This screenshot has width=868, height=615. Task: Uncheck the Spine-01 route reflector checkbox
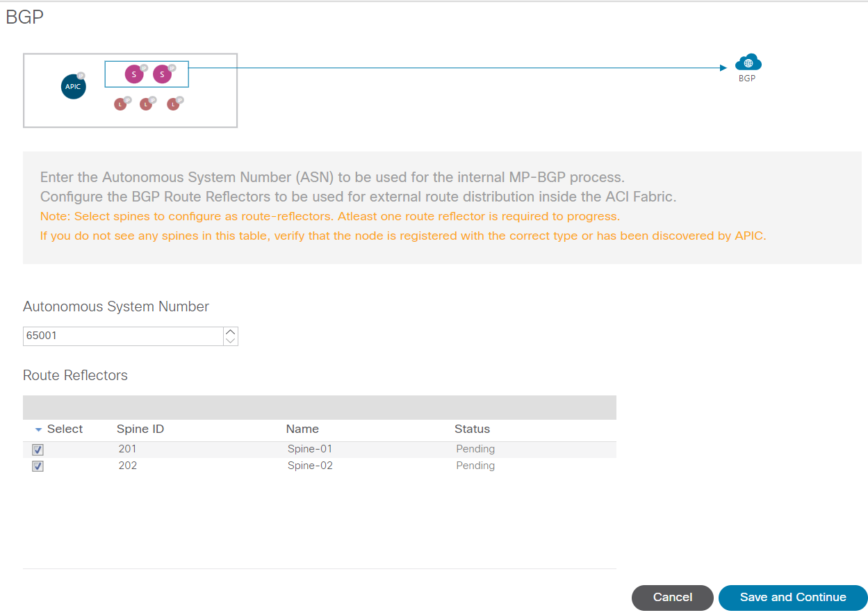click(38, 450)
